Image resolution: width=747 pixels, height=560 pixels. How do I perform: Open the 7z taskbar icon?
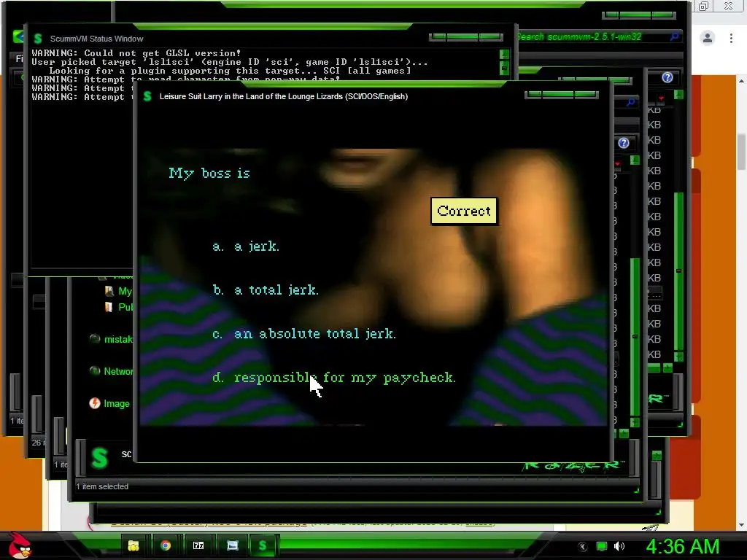198,545
